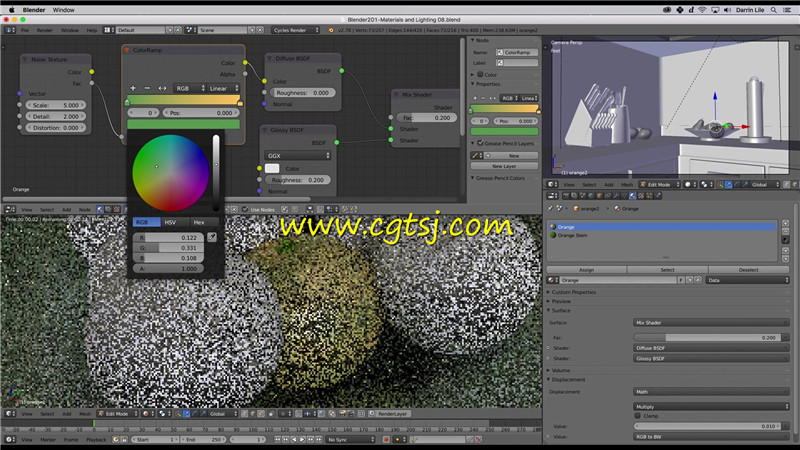Image resolution: width=800 pixels, height=450 pixels.
Task: Click the New grease pencil button
Action: (513, 156)
